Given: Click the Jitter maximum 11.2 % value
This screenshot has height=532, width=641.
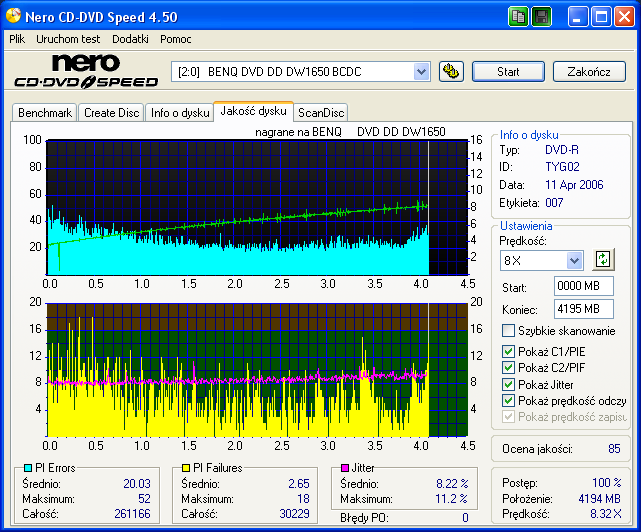Looking at the screenshot, I should (x=451, y=499).
